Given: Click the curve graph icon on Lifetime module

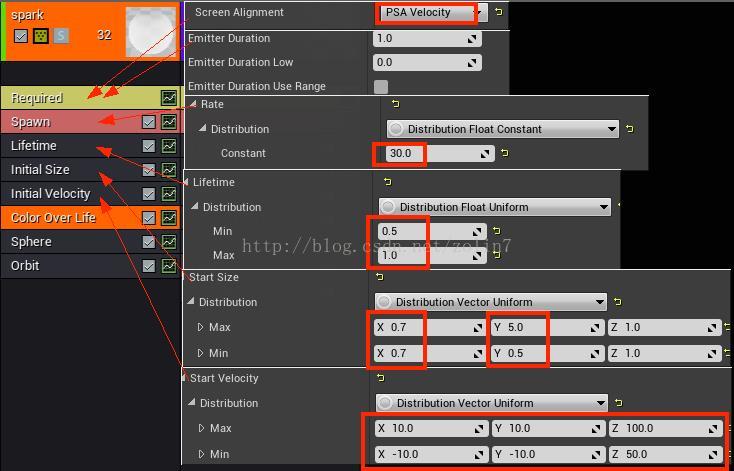Looking at the screenshot, I should tap(169, 146).
